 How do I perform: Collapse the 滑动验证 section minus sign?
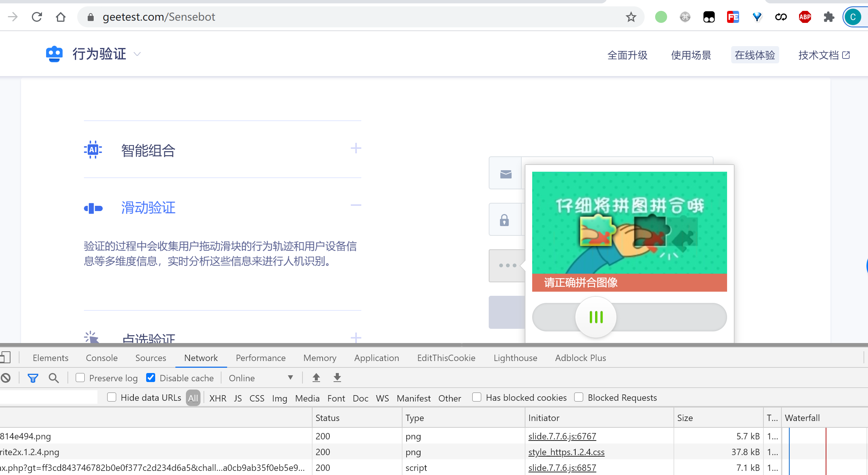[356, 205]
